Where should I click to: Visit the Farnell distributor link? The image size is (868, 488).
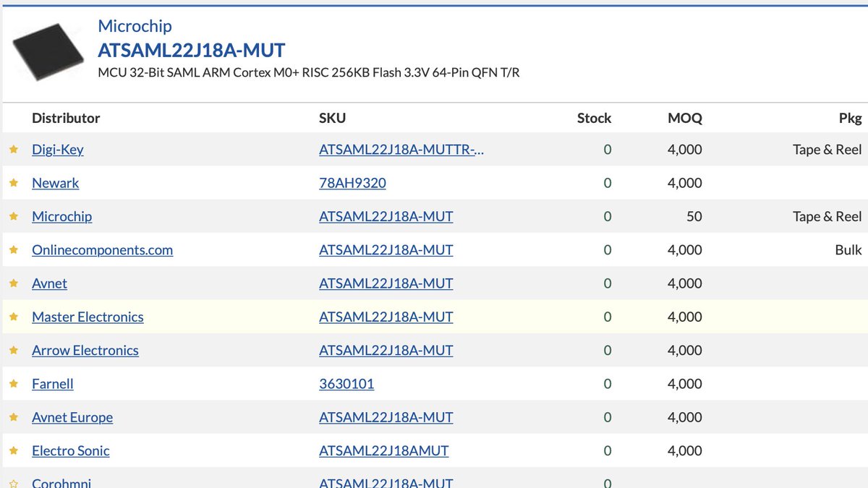click(x=53, y=384)
